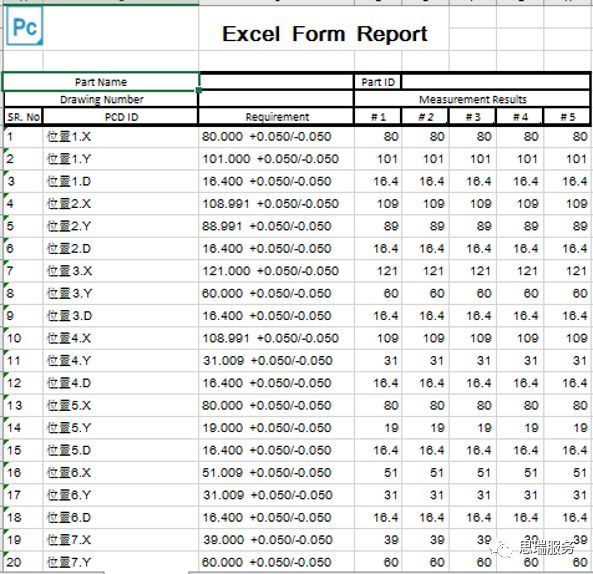593x574 pixels.
Task: Select the 位置3.X PCD ID cell
Action: pos(121,271)
